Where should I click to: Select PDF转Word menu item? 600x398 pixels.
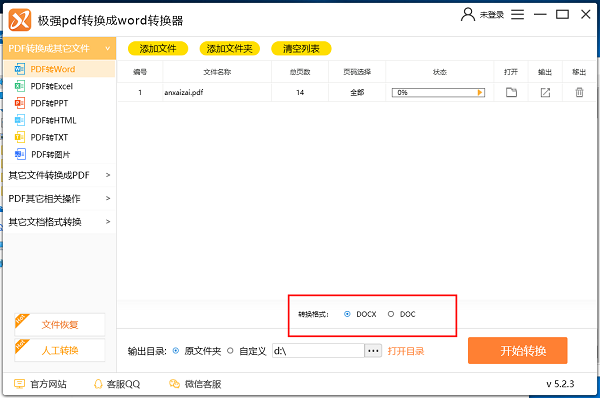(x=59, y=69)
